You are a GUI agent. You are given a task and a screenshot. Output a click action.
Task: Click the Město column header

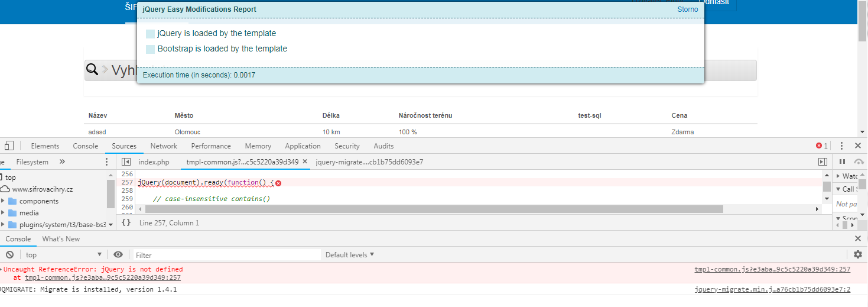(x=184, y=115)
